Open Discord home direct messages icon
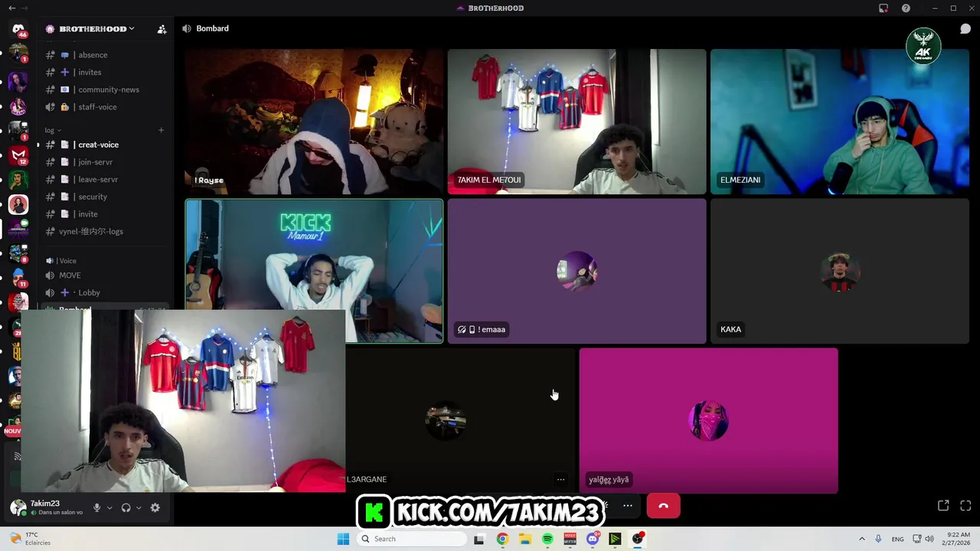Screen dimensions: 980x551 18,29
